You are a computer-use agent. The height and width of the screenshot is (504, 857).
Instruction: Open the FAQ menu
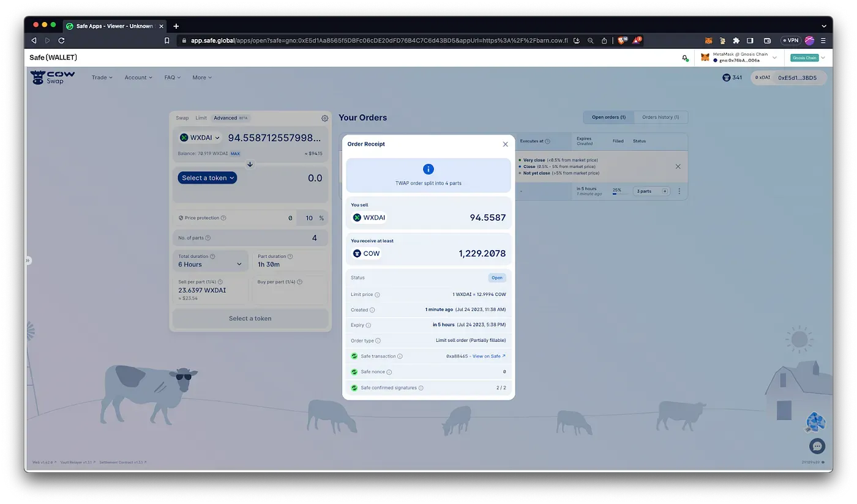pyautogui.click(x=173, y=78)
